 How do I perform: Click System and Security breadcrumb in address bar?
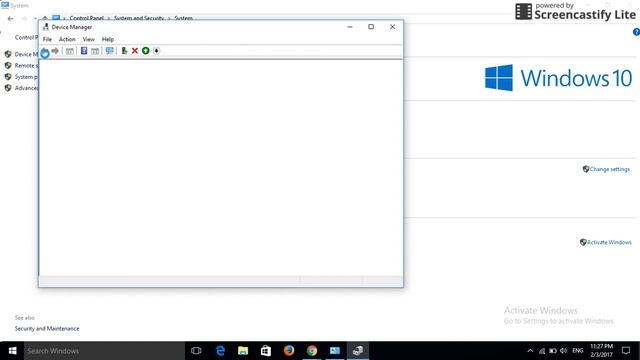pyautogui.click(x=139, y=18)
